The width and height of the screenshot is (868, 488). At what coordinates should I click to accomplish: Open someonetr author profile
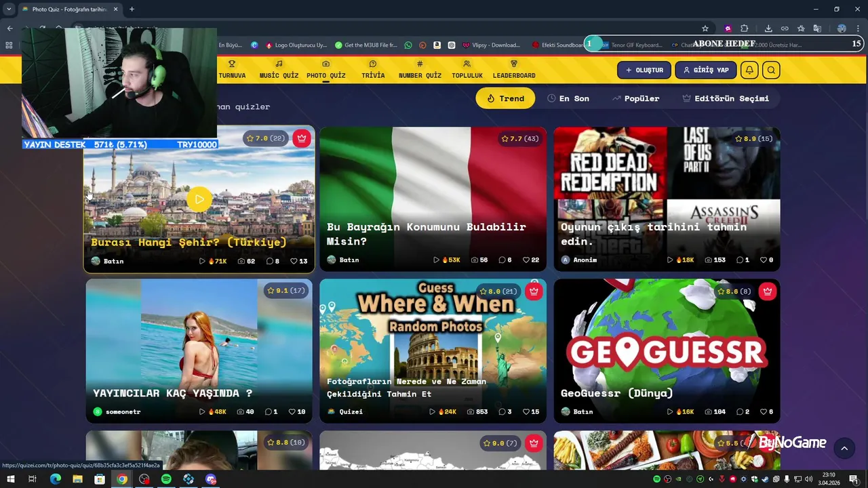(117, 412)
